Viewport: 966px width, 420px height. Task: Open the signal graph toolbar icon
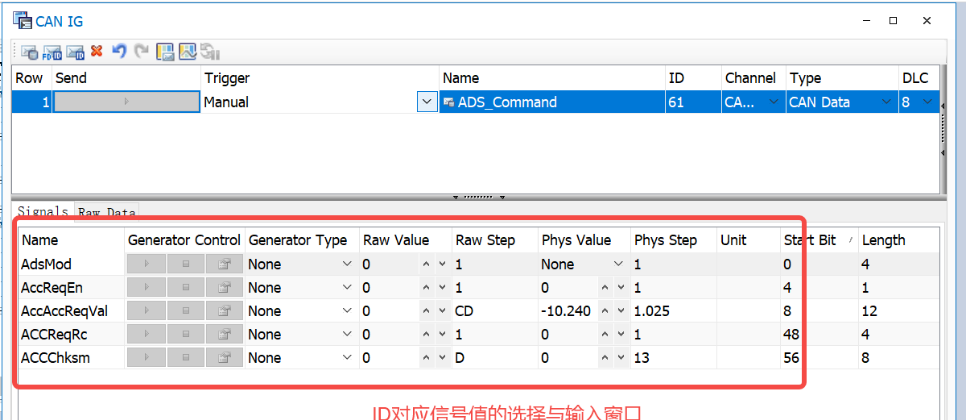click(187, 52)
